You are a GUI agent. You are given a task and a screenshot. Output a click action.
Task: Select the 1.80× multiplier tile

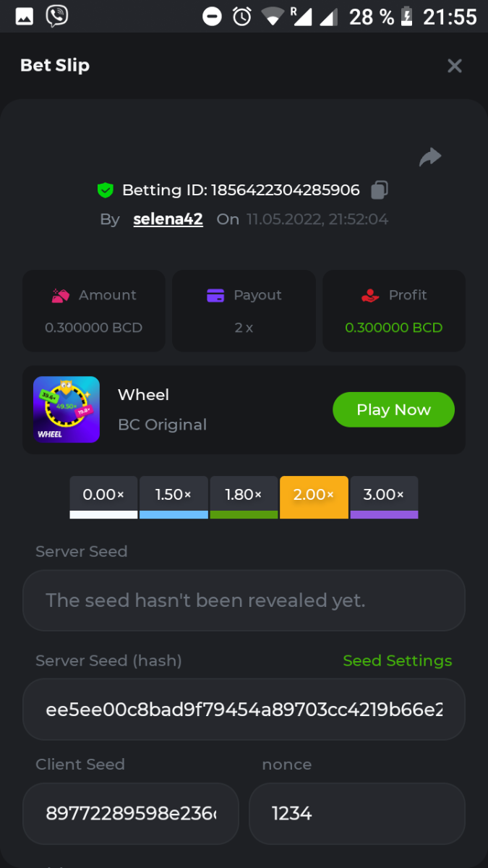coord(244,497)
